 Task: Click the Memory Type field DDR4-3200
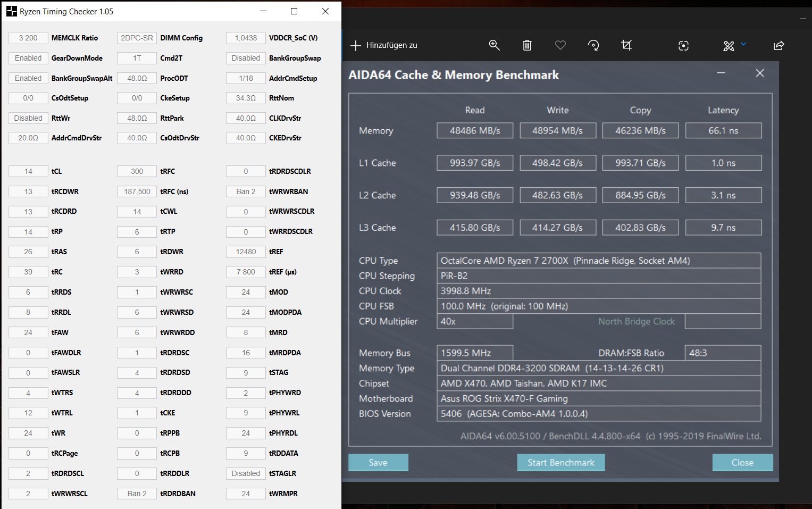pos(599,368)
